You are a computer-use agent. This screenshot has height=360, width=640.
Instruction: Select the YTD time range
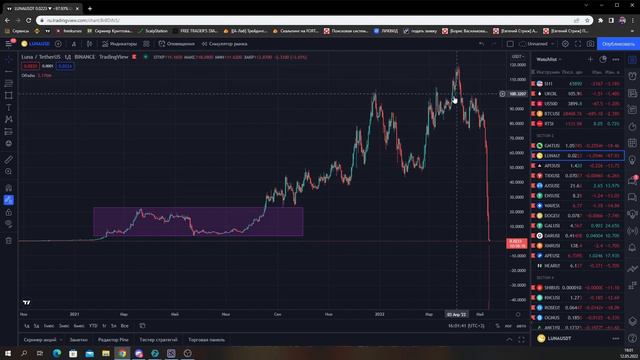(x=93, y=326)
